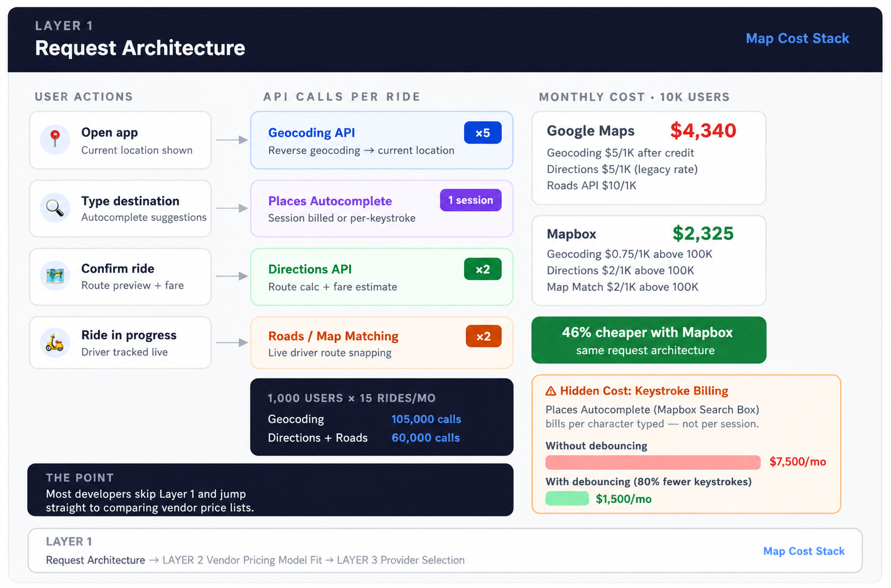Click the $7,500/mo cost label

point(797,462)
